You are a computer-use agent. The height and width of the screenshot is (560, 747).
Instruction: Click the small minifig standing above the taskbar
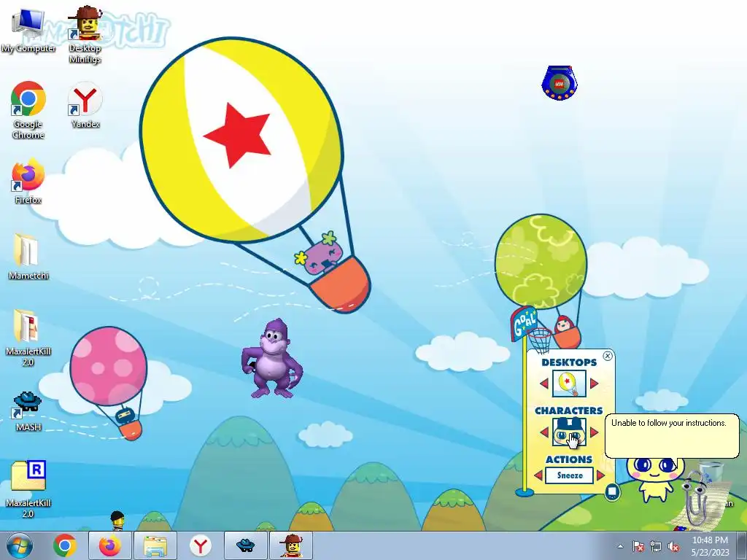click(117, 521)
